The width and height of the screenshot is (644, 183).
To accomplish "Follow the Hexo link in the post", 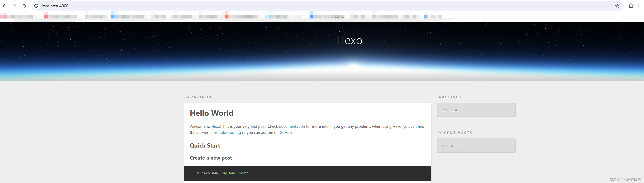I will (x=216, y=126).
